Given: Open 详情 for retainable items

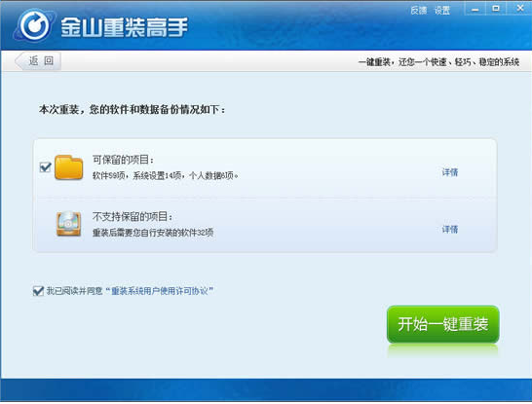Looking at the screenshot, I should (x=450, y=172).
